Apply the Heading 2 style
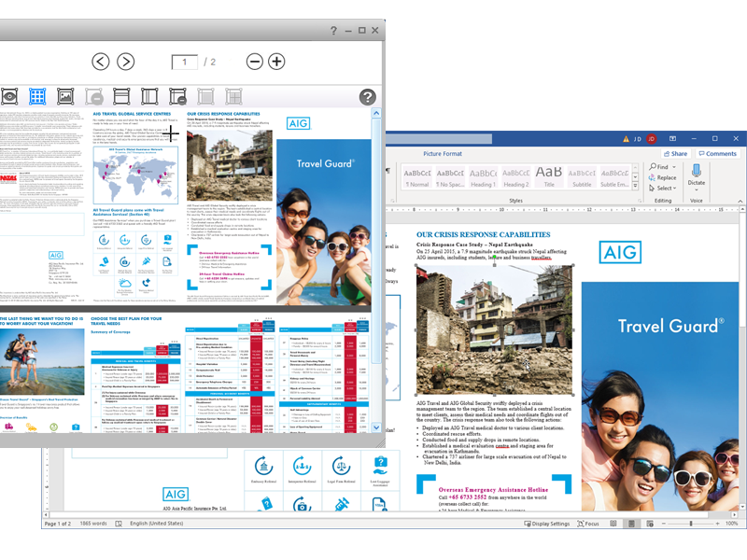The height and width of the screenshot is (560, 747). click(516, 177)
